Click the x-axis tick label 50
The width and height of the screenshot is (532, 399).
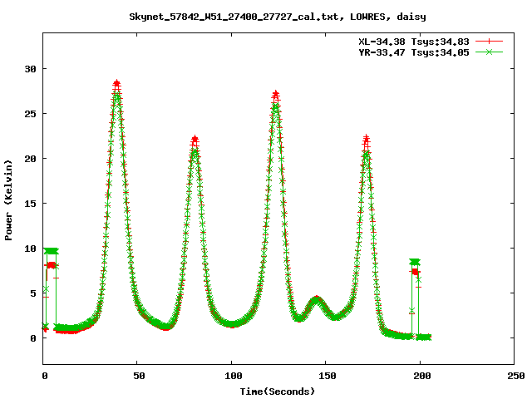[x=139, y=376]
